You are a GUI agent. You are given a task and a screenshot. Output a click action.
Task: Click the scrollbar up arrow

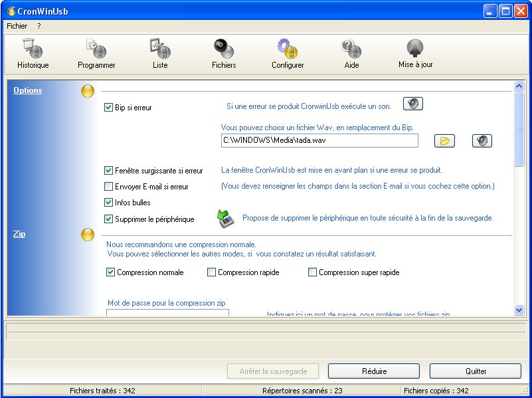pos(519,86)
